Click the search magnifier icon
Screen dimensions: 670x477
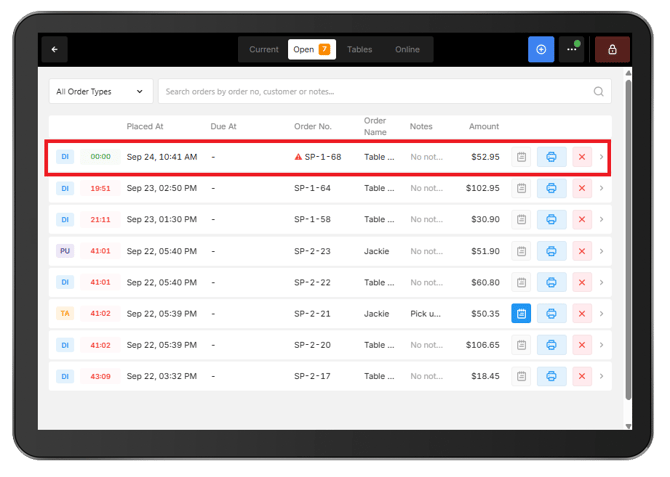click(599, 91)
